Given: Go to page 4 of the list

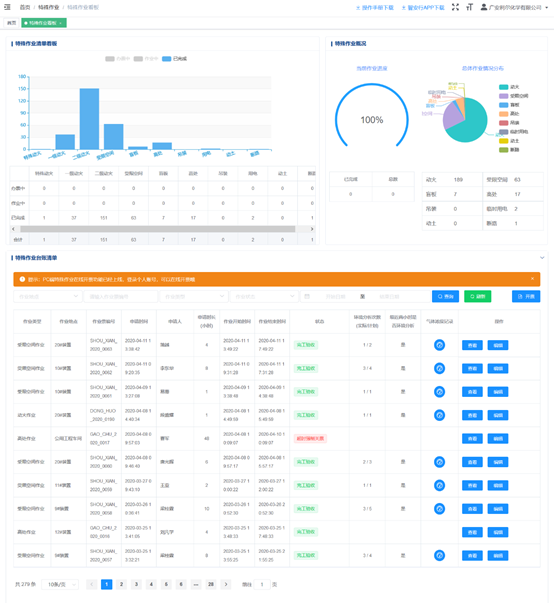Looking at the screenshot, I should (x=151, y=584).
